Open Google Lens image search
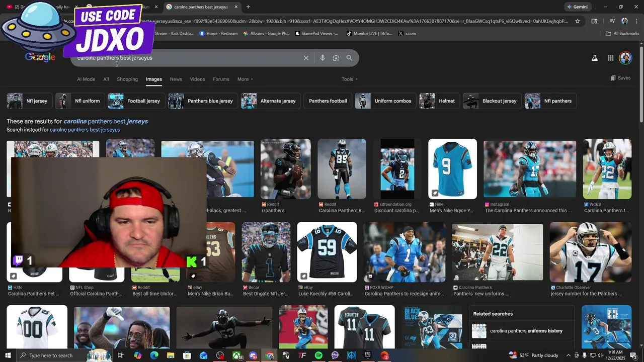 [x=336, y=58]
